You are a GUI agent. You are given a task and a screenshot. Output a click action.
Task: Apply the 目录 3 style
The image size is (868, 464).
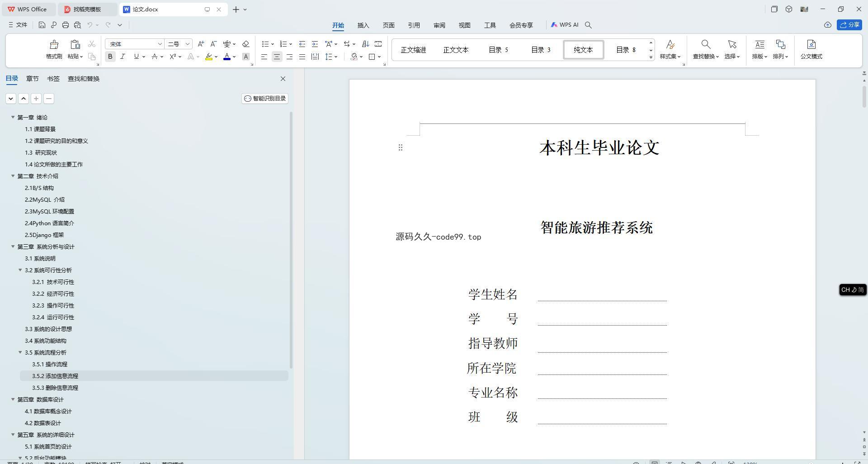[x=541, y=50]
